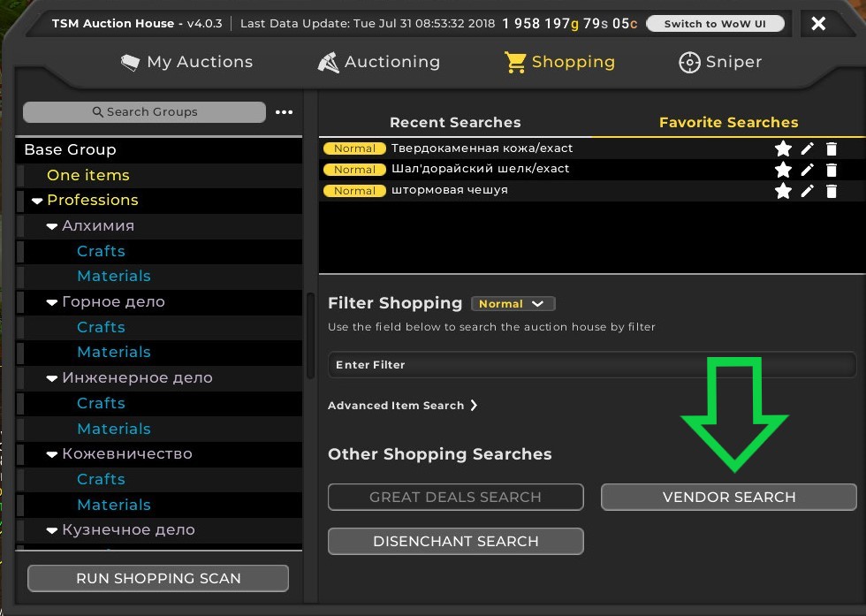Collapse the Кузнечное дело group
866x616 pixels.
coord(52,530)
